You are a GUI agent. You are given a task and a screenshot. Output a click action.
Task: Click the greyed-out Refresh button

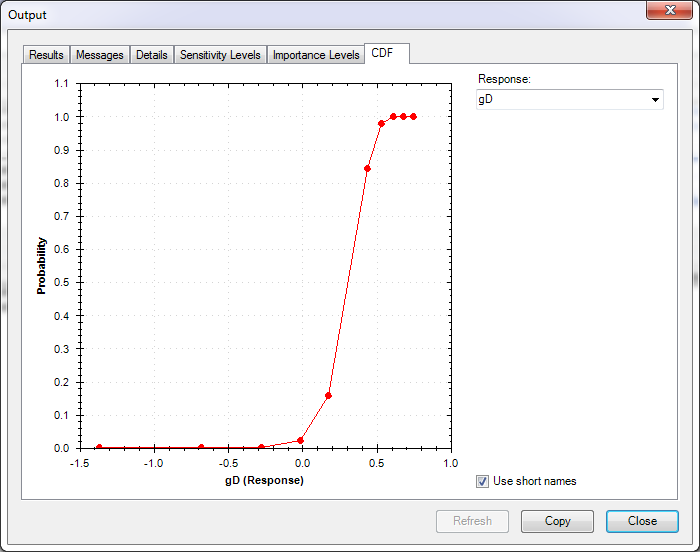472,521
